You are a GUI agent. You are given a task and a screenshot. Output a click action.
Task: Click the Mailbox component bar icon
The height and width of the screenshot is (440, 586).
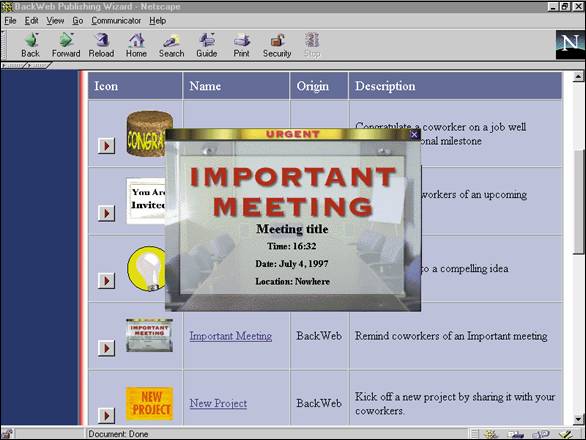click(x=516, y=434)
